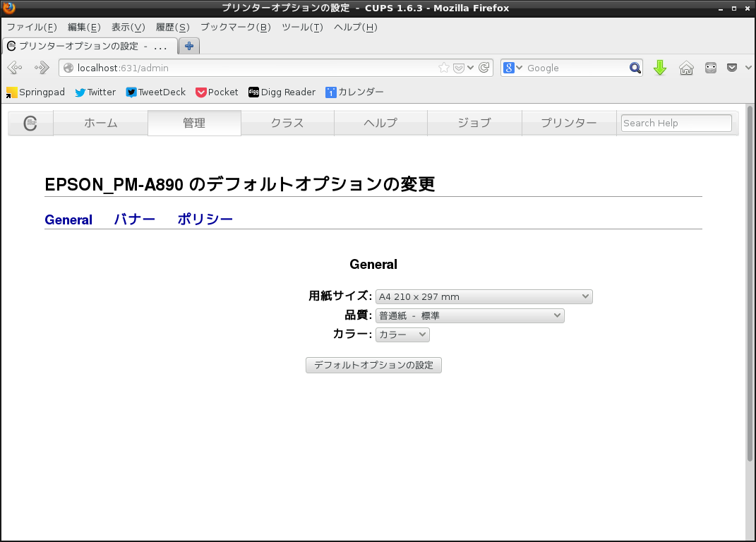This screenshot has width=756, height=542.
Task: Open the Pocket toolbar icon
Action: point(732,68)
